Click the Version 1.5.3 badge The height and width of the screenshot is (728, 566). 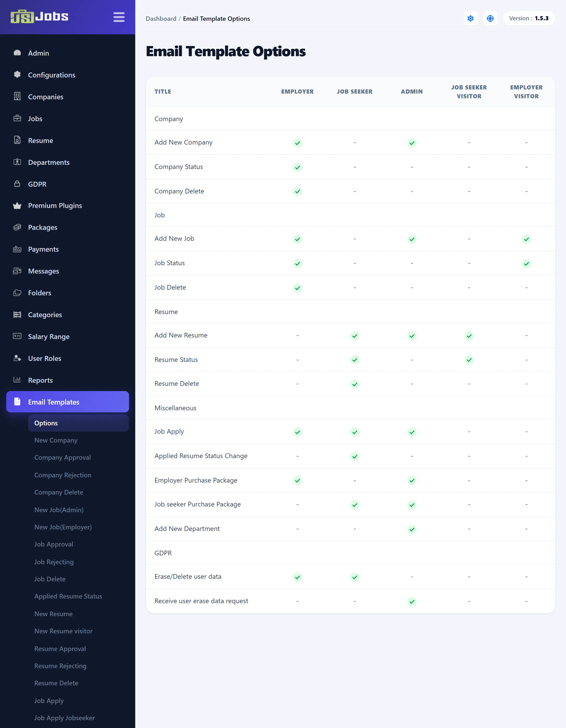529,18
